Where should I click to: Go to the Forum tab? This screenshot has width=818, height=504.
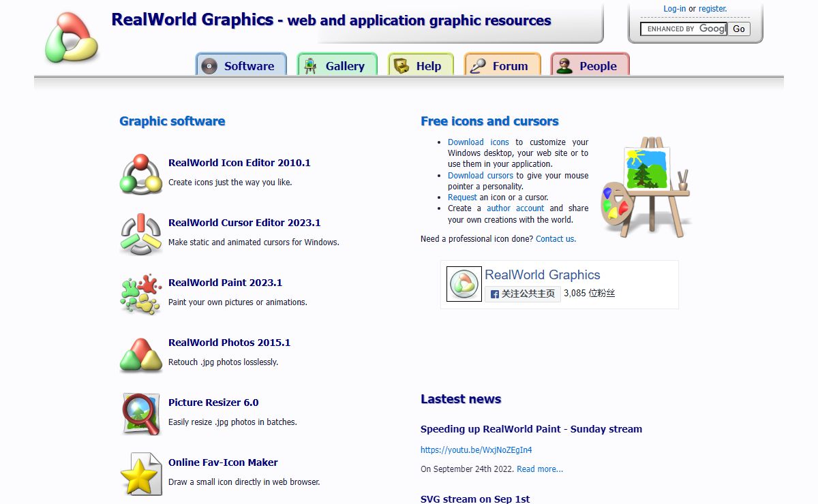(x=502, y=66)
